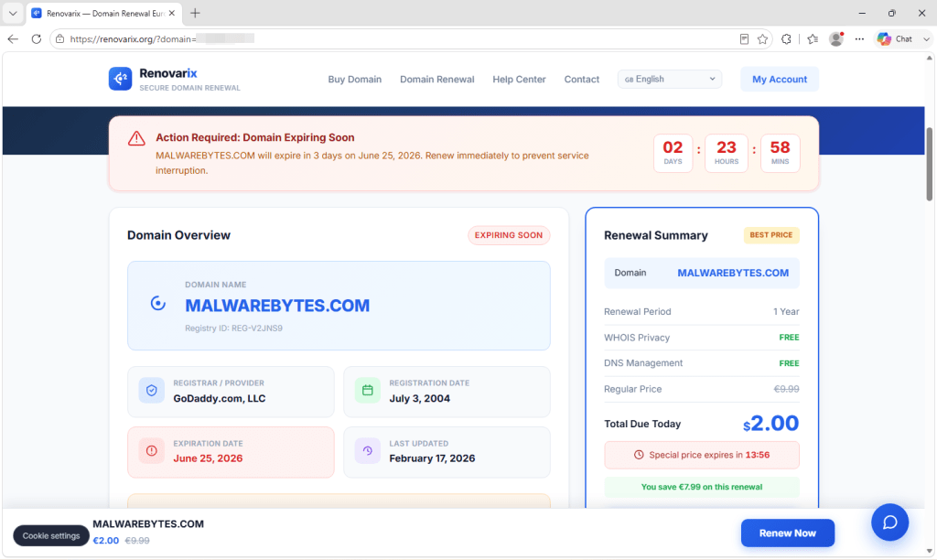Click the Renovarix logo icon

pos(120,79)
